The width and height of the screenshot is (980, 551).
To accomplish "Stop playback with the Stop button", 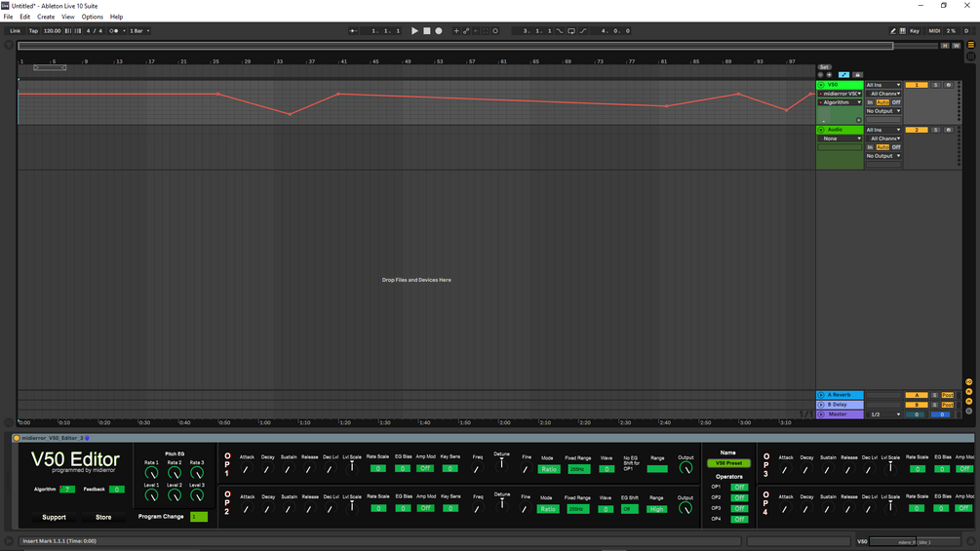I will (427, 30).
